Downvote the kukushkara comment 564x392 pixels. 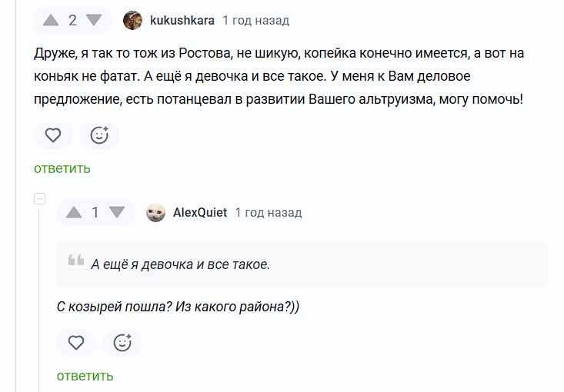[x=93, y=20]
